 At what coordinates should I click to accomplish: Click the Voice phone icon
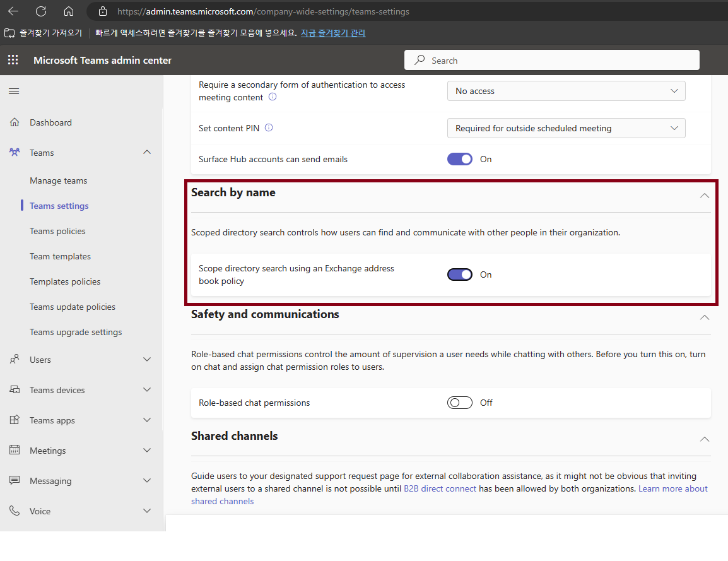coord(15,511)
